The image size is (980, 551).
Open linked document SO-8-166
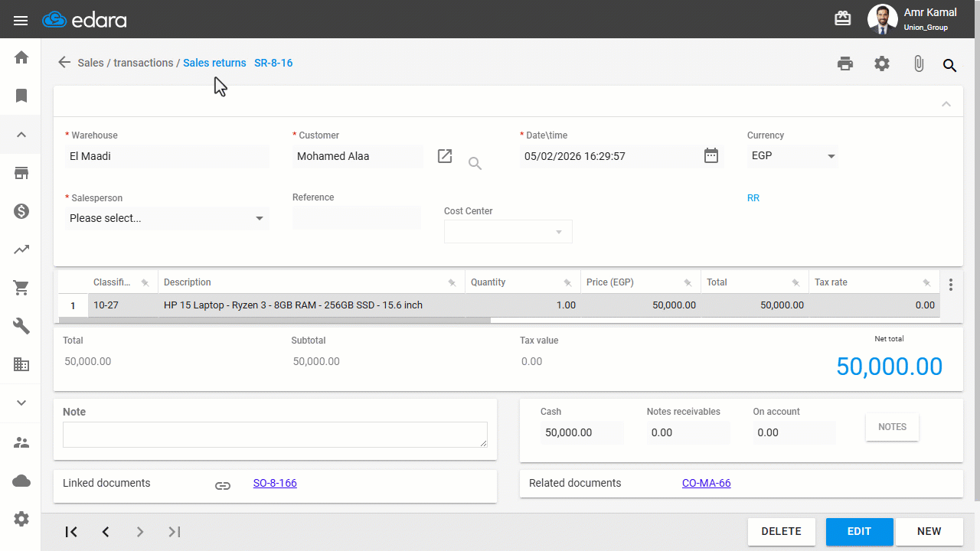pyautogui.click(x=275, y=483)
